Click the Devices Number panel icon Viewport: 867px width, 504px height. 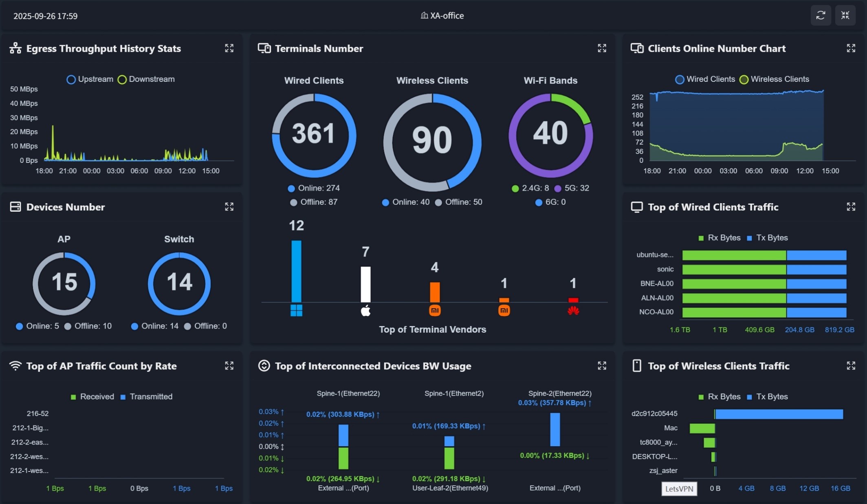15,207
